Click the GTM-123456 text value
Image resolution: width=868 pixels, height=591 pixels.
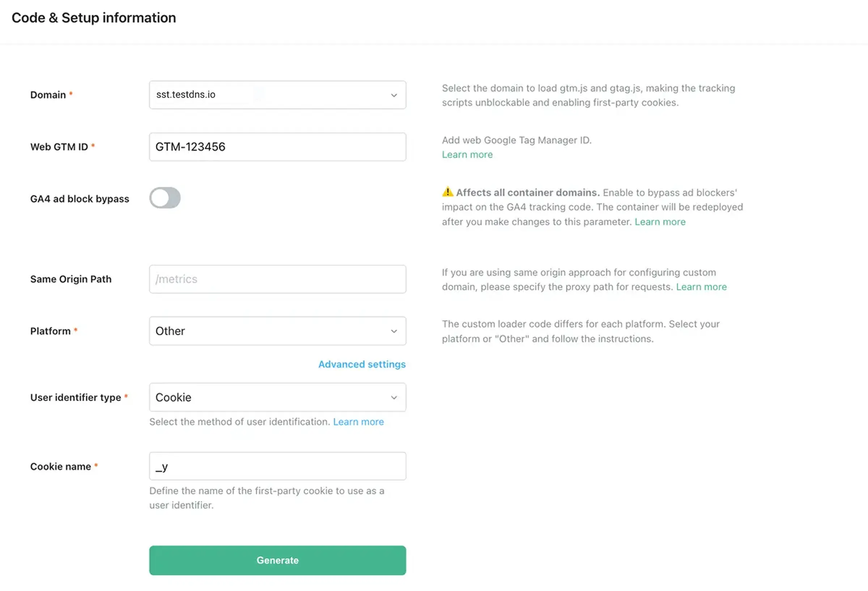190,147
